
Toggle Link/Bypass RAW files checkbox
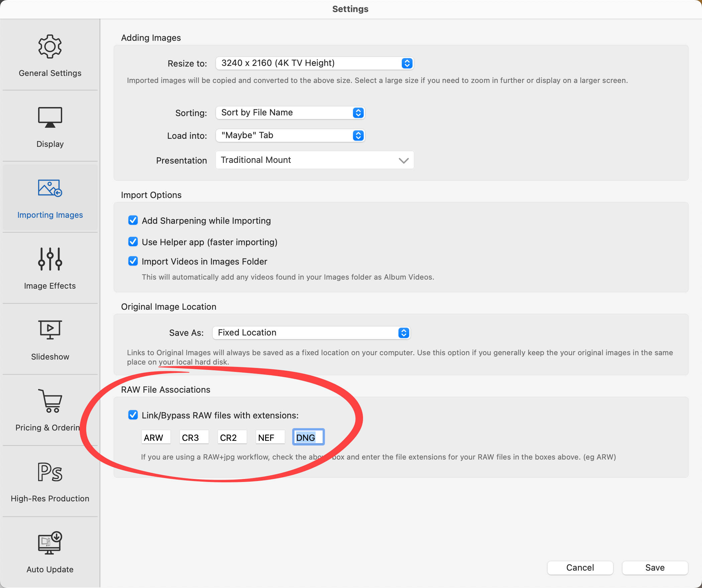click(x=133, y=415)
